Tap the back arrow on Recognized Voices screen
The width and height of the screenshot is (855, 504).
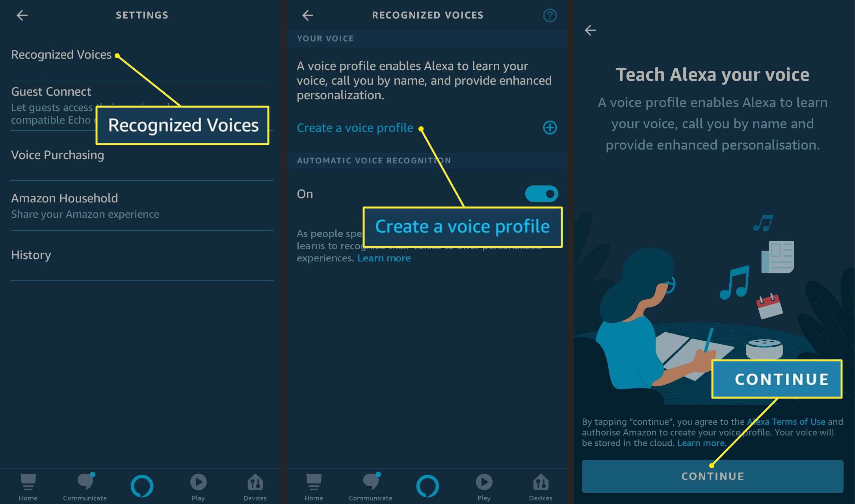(x=306, y=15)
